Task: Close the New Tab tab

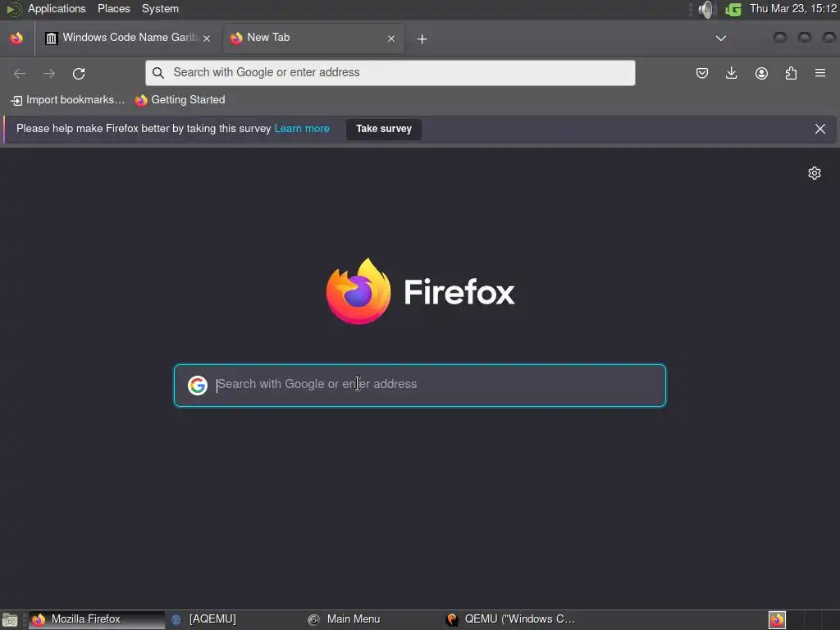Action: point(391,39)
